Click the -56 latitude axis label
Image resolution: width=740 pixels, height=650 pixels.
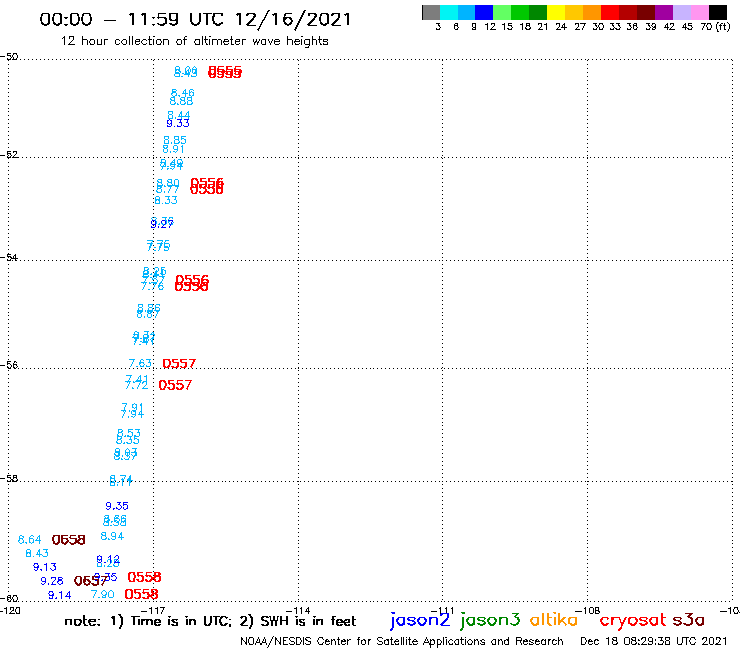tap(9, 365)
